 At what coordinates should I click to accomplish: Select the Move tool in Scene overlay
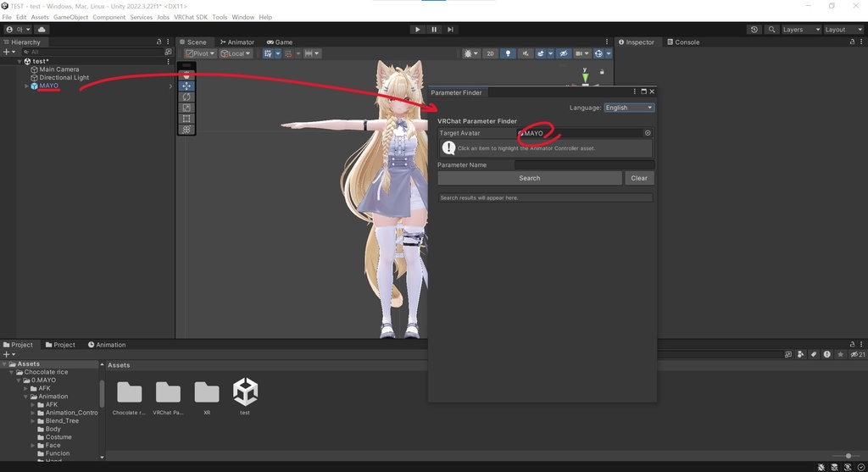click(x=186, y=86)
